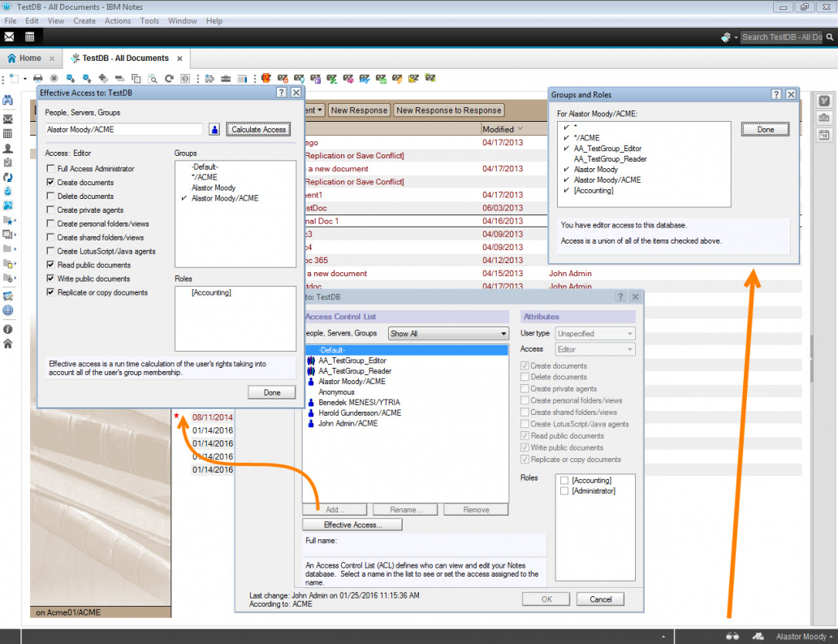The width and height of the screenshot is (838, 644).
Task: Open Calendar grid icon in left sidebar
Action: tap(8, 134)
